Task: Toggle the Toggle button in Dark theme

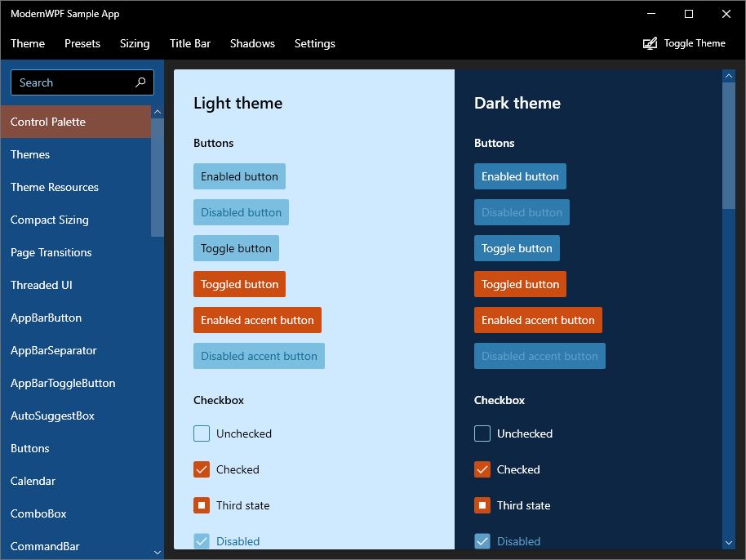Action: click(x=517, y=248)
